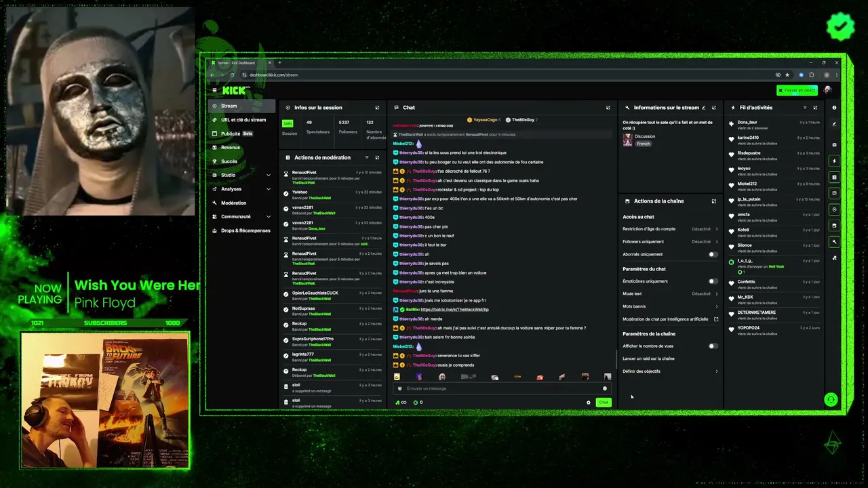The width and height of the screenshot is (868, 488).
Task: Click the Envoyer un message field
Action: [502, 388]
